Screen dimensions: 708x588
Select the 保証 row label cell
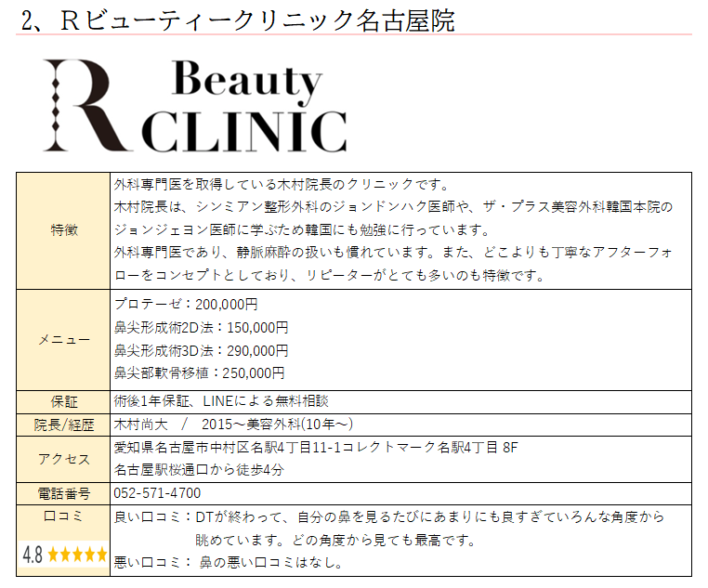63,401
